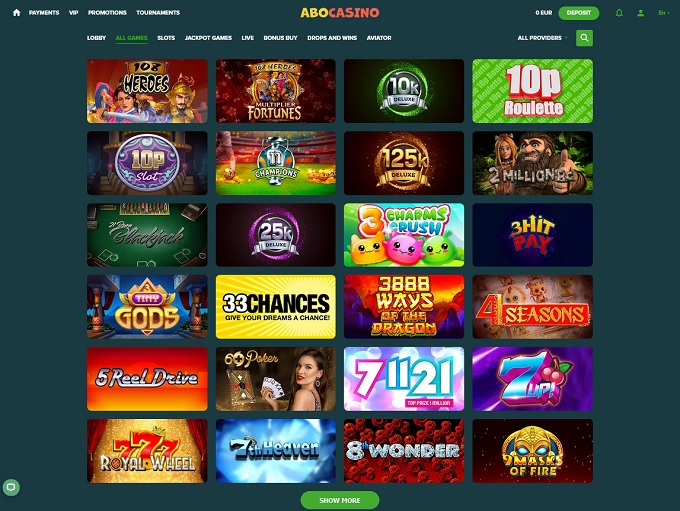Screen dimensions: 680x511
Task: Select the Jackpot Games tab
Action: [x=208, y=38]
